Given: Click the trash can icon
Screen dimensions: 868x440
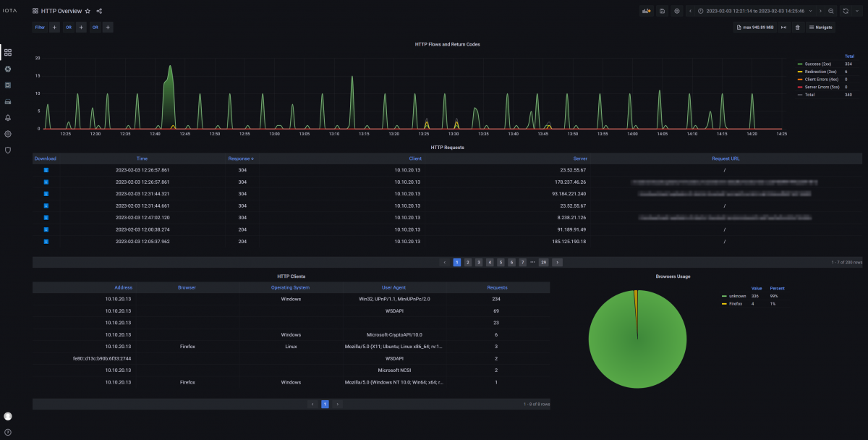Looking at the screenshot, I should tap(797, 27).
